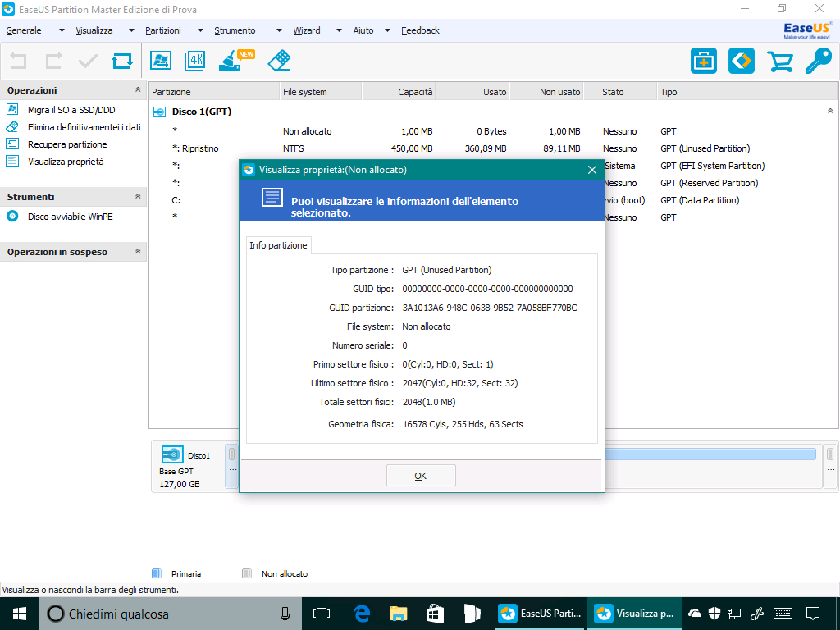Image resolution: width=840 pixels, height=630 pixels.
Task: Sort by the File system column header
Action: click(321, 92)
